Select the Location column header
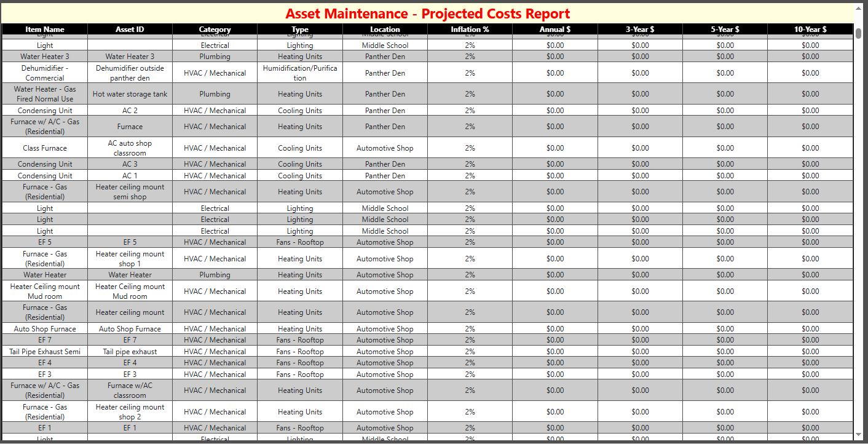Image resolution: width=868 pixels, height=444 pixels. 385,29
